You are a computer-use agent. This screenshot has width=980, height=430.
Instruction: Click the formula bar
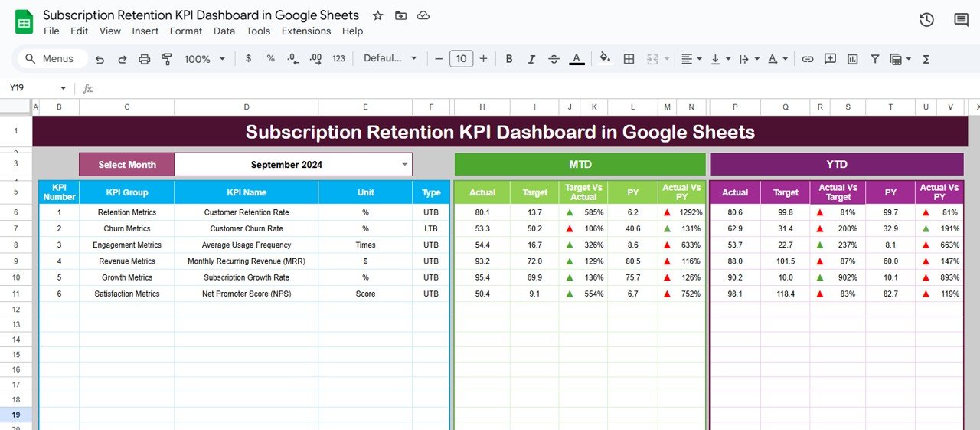(x=536, y=89)
